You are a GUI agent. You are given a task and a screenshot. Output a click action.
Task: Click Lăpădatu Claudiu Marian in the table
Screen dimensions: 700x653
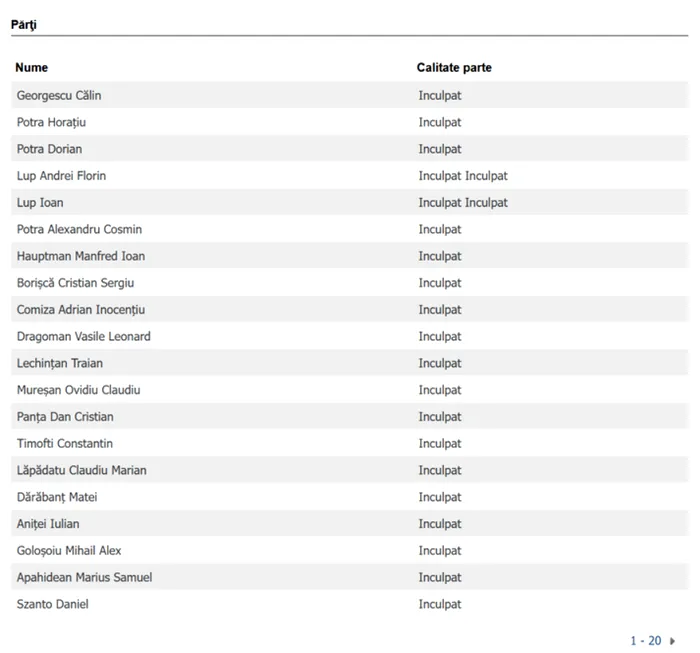point(82,471)
